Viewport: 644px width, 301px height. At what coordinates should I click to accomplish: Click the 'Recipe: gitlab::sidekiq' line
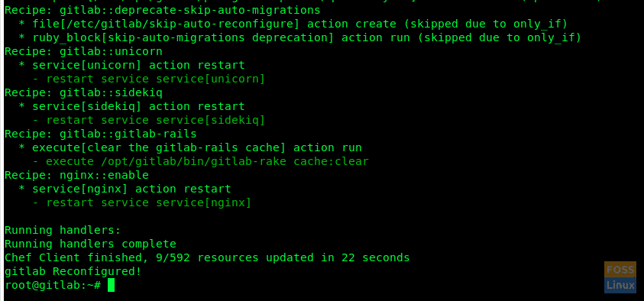click(83, 92)
